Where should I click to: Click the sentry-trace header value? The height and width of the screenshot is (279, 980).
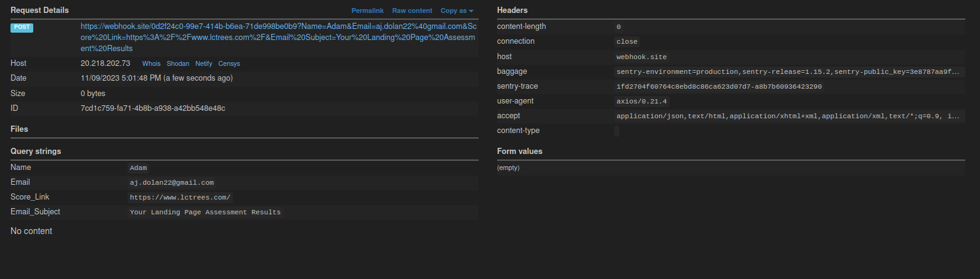click(719, 86)
